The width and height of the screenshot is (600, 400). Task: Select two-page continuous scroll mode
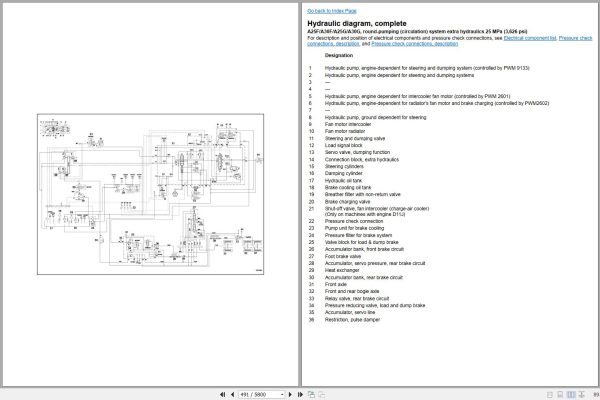(x=581, y=394)
